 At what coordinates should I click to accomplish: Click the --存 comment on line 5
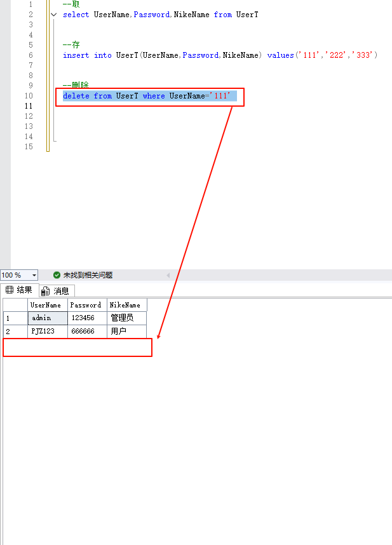[x=71, y=45]
